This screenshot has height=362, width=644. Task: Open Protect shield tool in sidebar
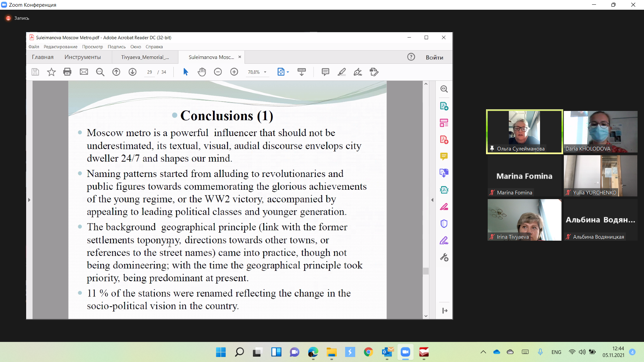(444, 224)
